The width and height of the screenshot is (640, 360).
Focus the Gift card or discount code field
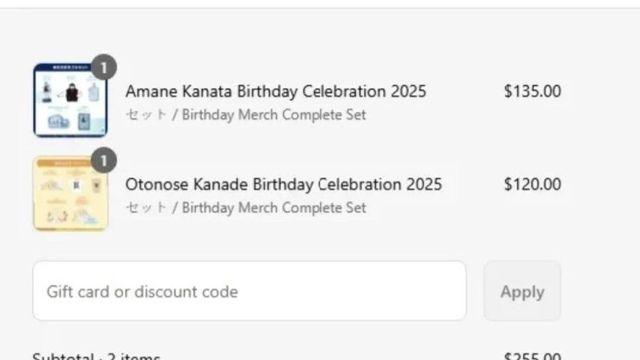(x=249, y=291)
